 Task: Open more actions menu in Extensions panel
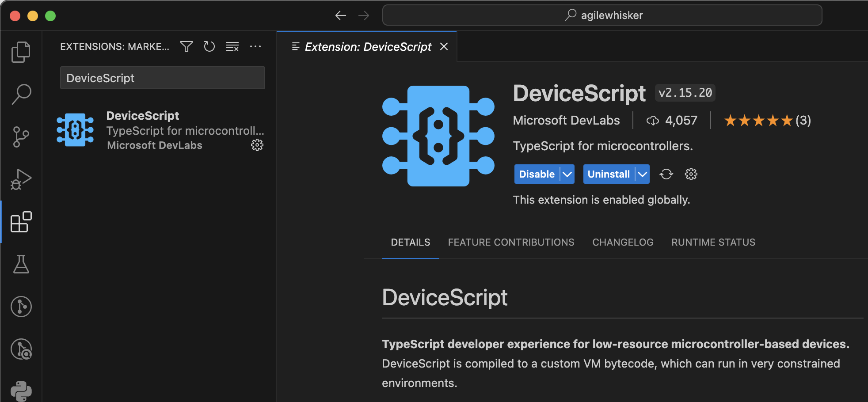[256, 46]
